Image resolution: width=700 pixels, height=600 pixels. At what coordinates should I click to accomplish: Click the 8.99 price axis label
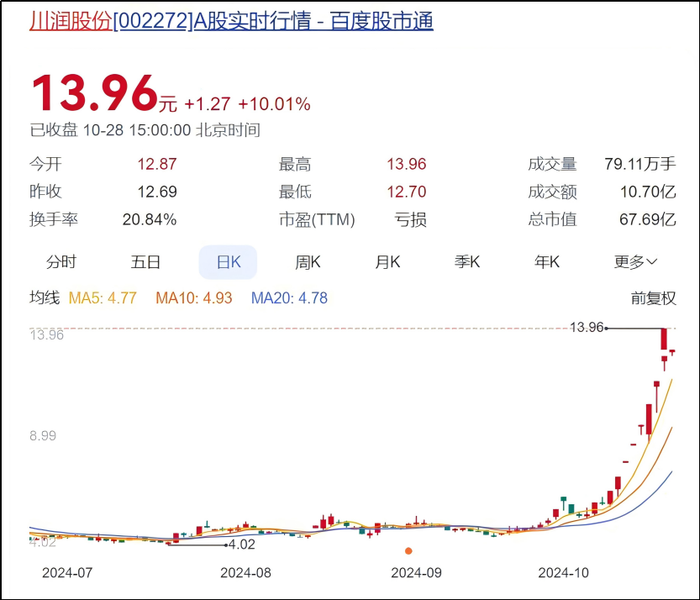(x=43, y=435)
